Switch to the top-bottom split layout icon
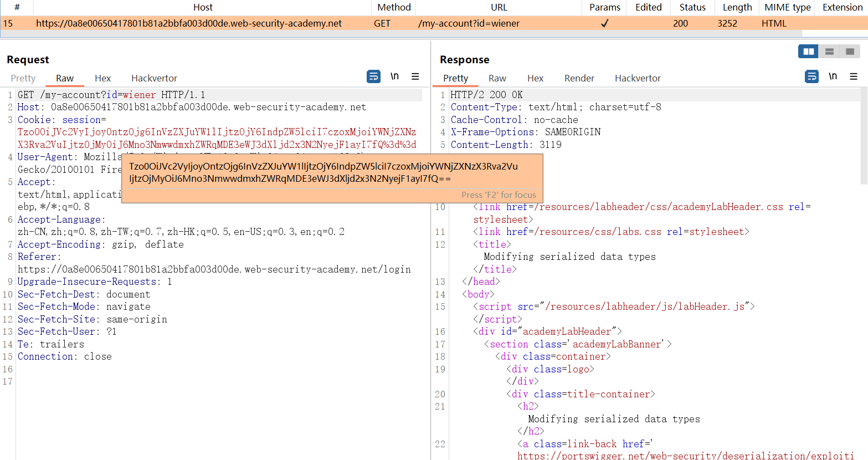 (829, 52)
